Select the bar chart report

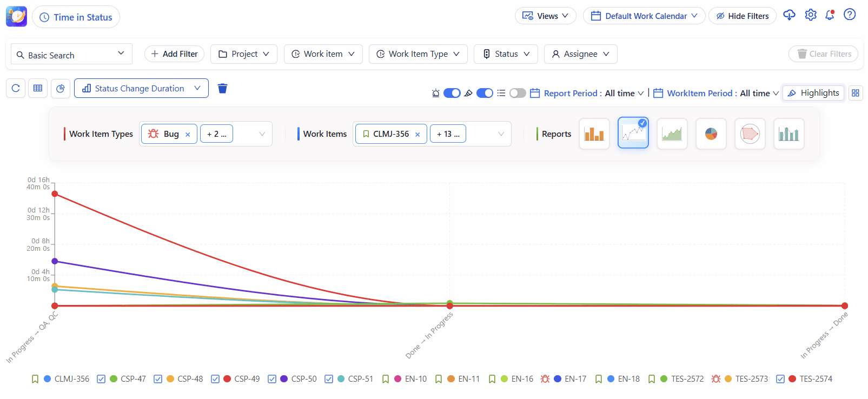(x=594, y=134)
